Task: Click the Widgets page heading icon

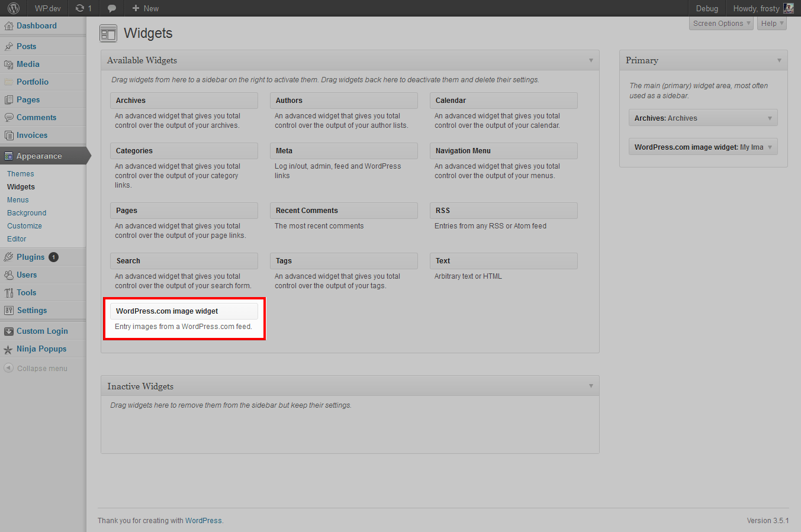Action: pyautogui.click(x=108, y=34)
